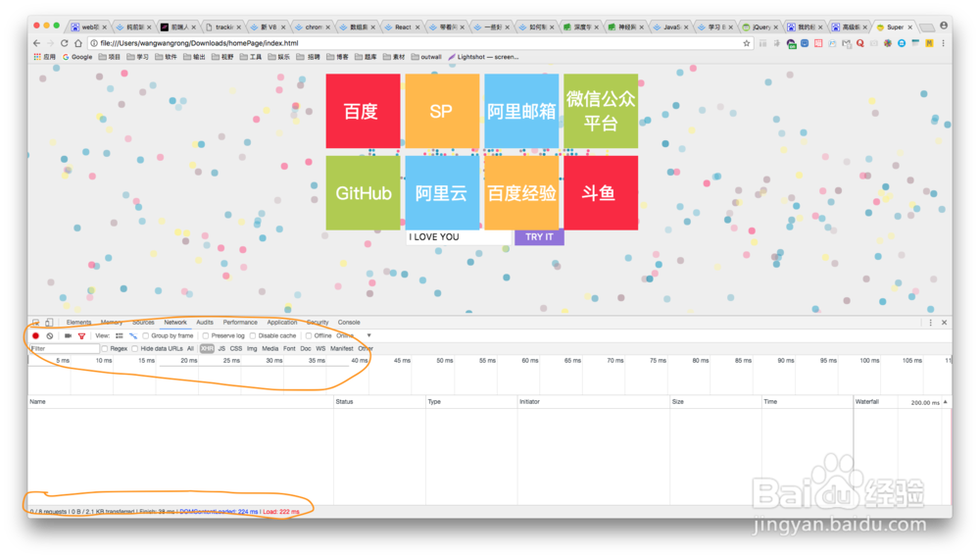Bookmark this page with the star icon

(746, 43)
